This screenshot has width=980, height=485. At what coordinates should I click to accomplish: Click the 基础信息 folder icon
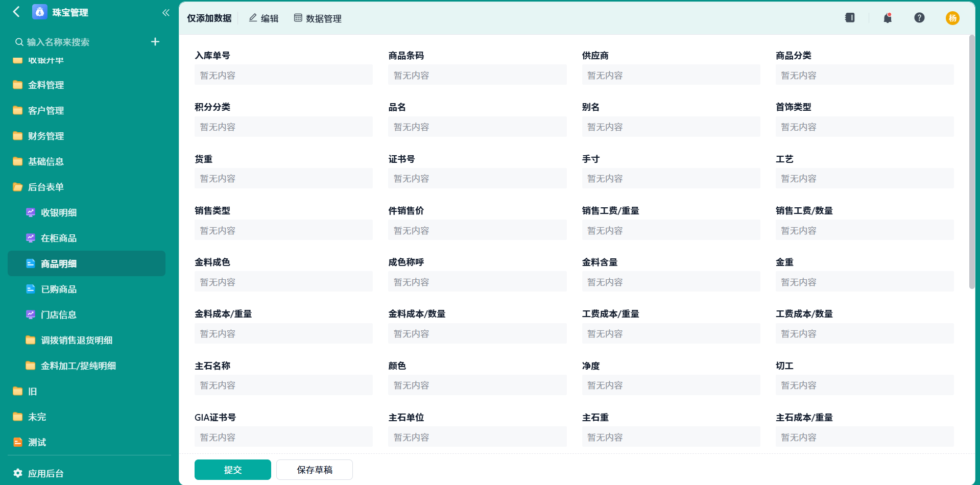18,161
